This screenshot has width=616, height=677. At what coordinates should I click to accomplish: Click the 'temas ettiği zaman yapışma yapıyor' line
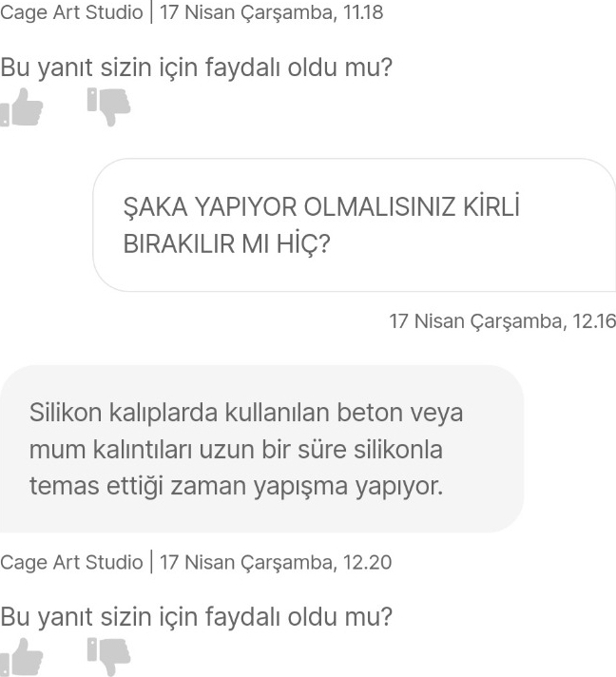click(x=236, y=486)
